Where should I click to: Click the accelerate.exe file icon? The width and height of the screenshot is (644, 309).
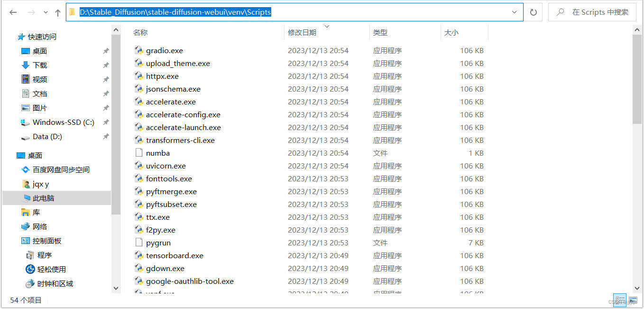point(139,101)
